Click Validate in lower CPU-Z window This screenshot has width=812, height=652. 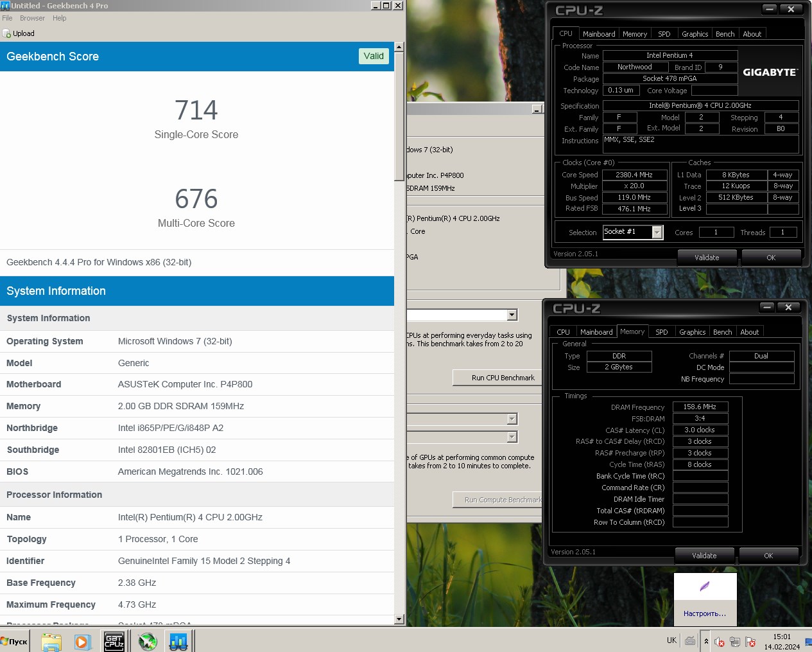(704, 556)
